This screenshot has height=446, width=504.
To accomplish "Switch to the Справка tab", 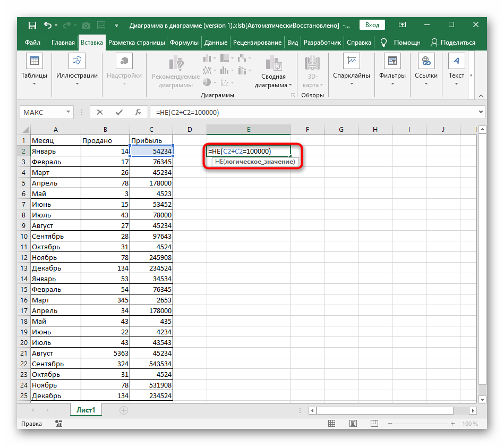I will coord(358,43).
